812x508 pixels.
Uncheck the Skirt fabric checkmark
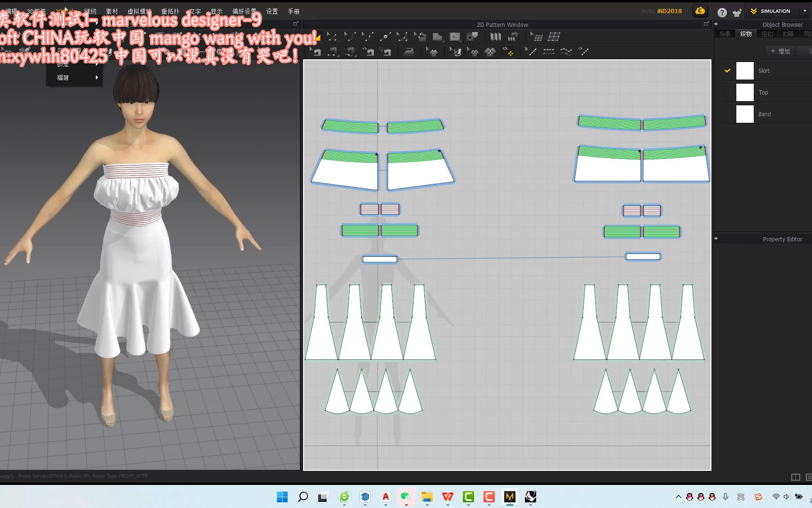728,71
